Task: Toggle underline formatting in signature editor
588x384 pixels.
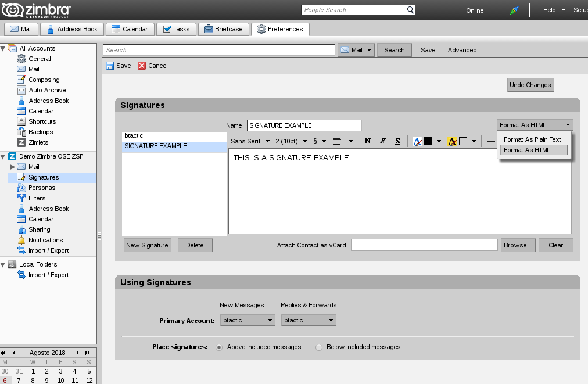Action: pyautogui.click(x=397, y=141)
